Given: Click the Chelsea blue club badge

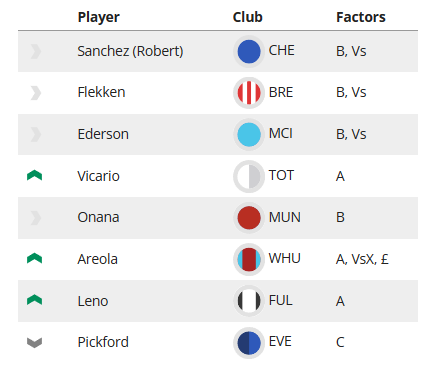Looking at the screenshot, I should [249, 51].
